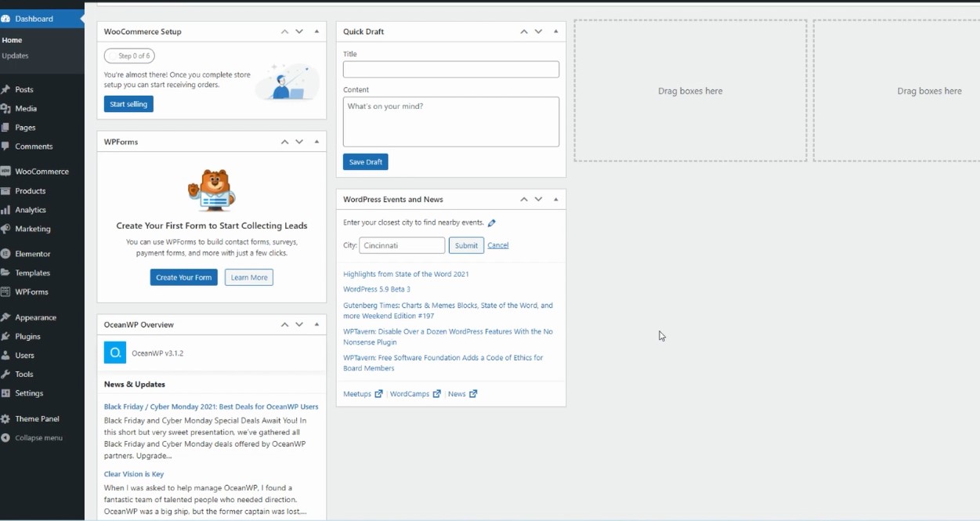Click the WPForms icon in sidebar
This screenshot has width=980, height=521.
click(5, 291)
